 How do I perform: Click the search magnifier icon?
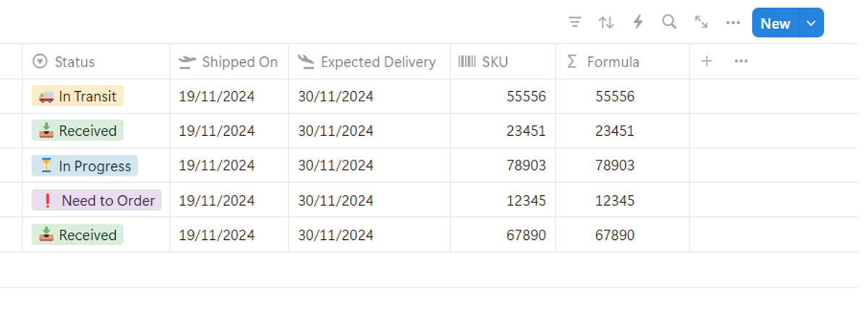pos(669,22)
